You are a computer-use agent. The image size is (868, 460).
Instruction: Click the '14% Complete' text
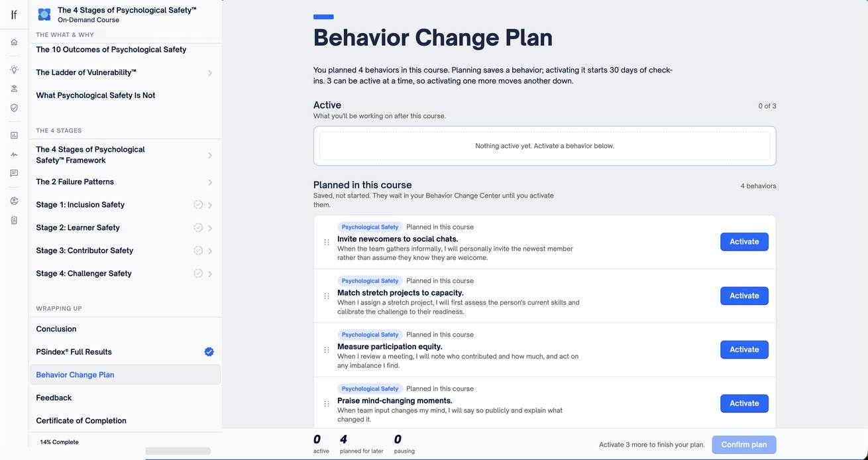(x=59, y=442)
